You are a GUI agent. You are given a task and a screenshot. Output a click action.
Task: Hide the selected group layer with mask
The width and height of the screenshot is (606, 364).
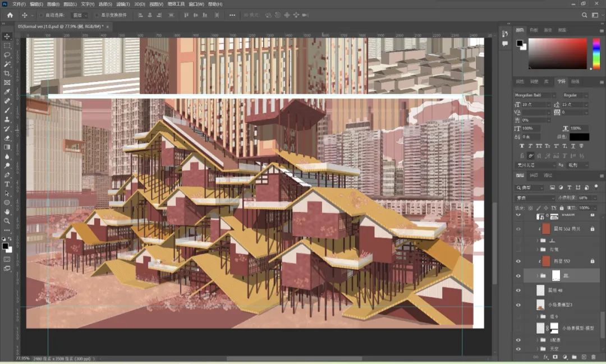[x=518, y=276]
